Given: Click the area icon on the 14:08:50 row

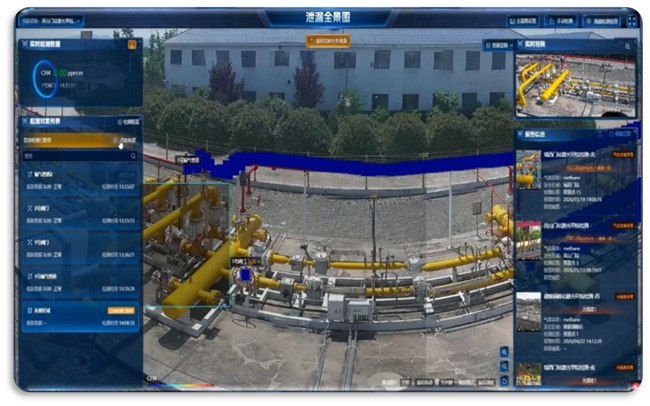Looking at the screenshot, I should point(30,310).
